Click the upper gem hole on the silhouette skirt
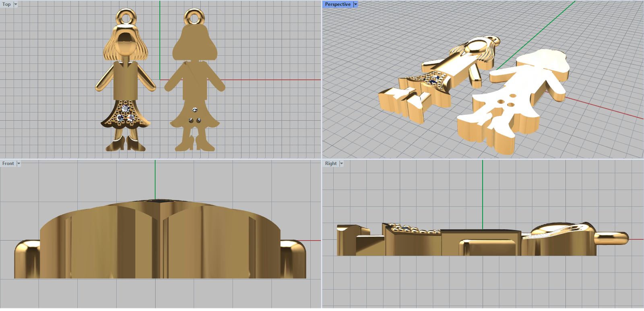 click(x=195, y=110)
